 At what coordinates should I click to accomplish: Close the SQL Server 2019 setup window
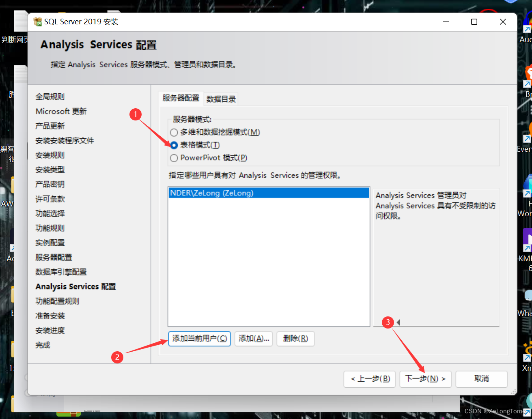[503, 22]
